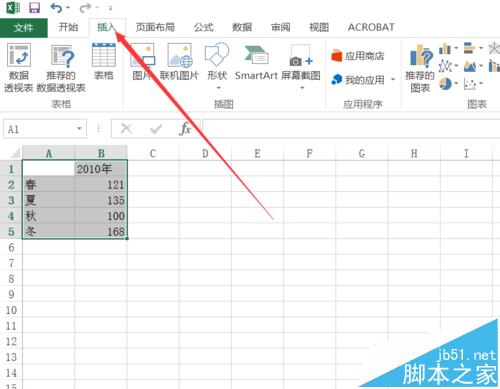
Task: Click the Excel application icon
Action: (x=13, y=7)
